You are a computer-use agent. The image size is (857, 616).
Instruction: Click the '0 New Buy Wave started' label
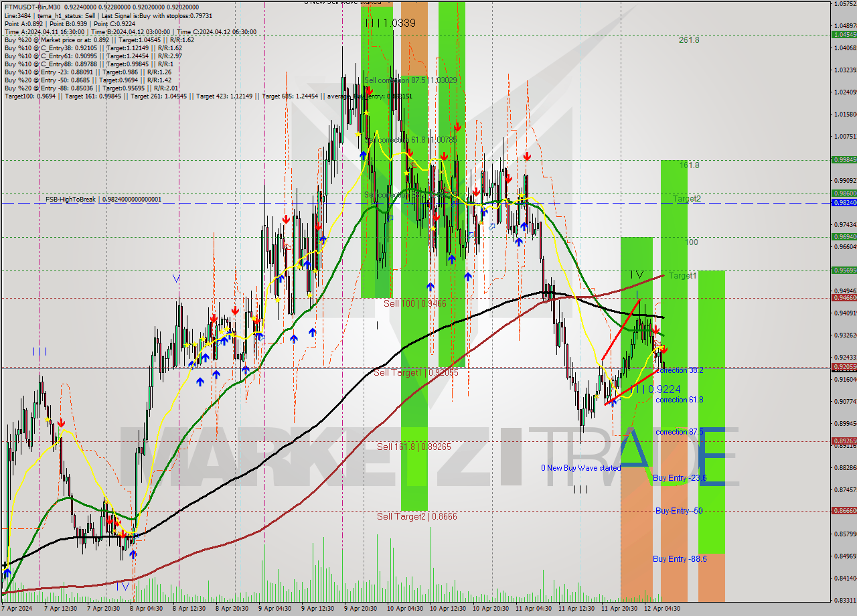point(580,468)
